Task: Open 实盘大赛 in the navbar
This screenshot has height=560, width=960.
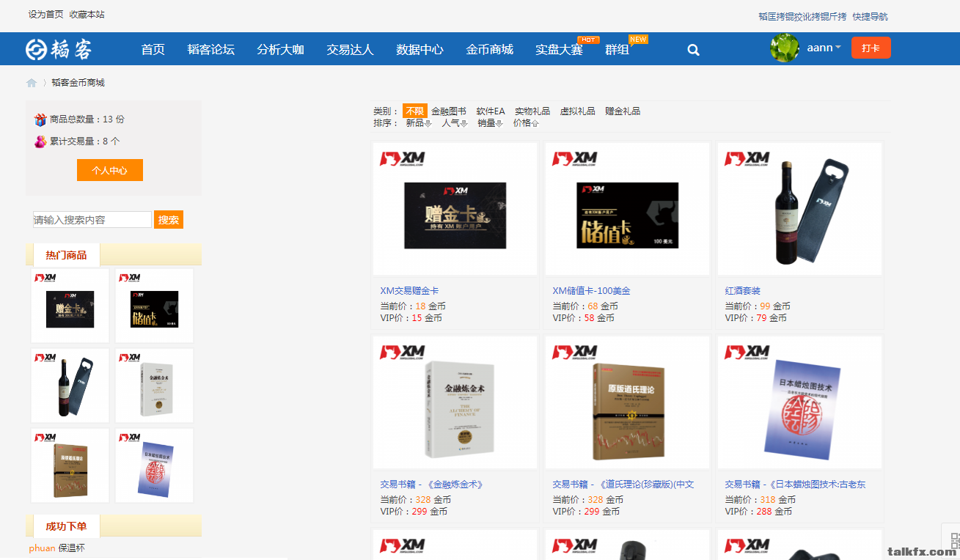Action: pos(560,50)
